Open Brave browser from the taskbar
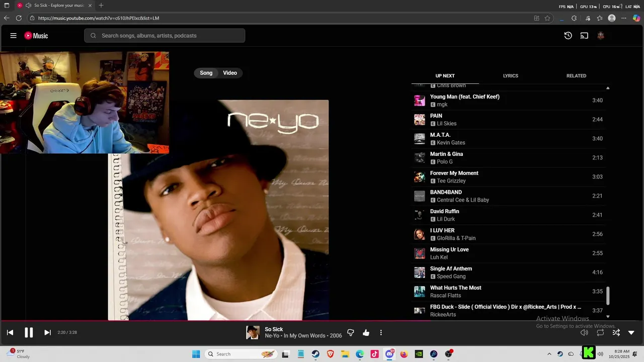 click(x=330, y=354)
